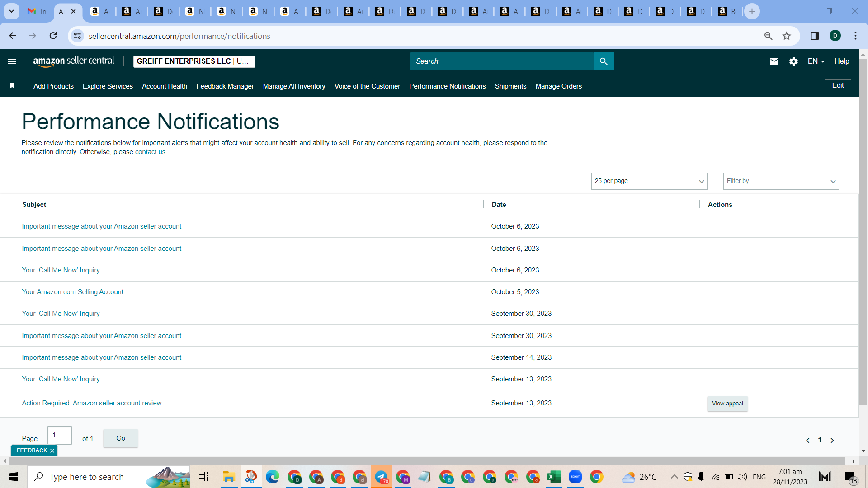Viewport: 868px width, 488px height.
Task: Open September 13 'Call Me Now' Inquiry
Action: pos(61,379)
